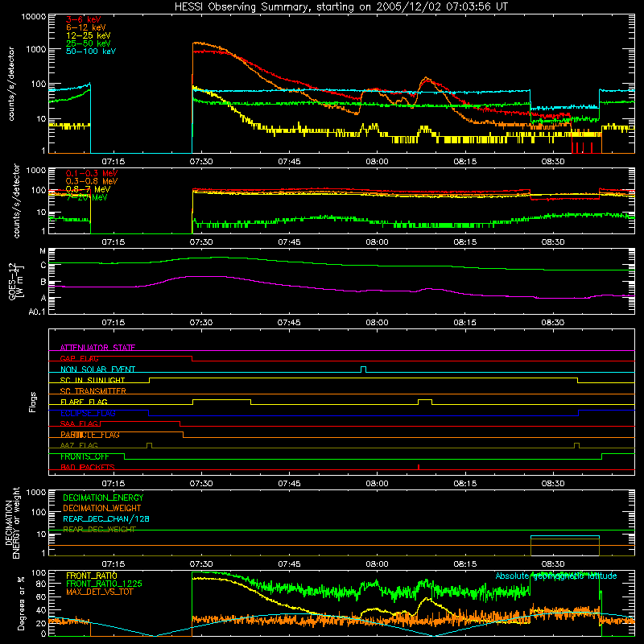Click the yellow FRONT_RATIO legend label
The height and width of the screenshot is (644, 644).
[x=92, y=576]
